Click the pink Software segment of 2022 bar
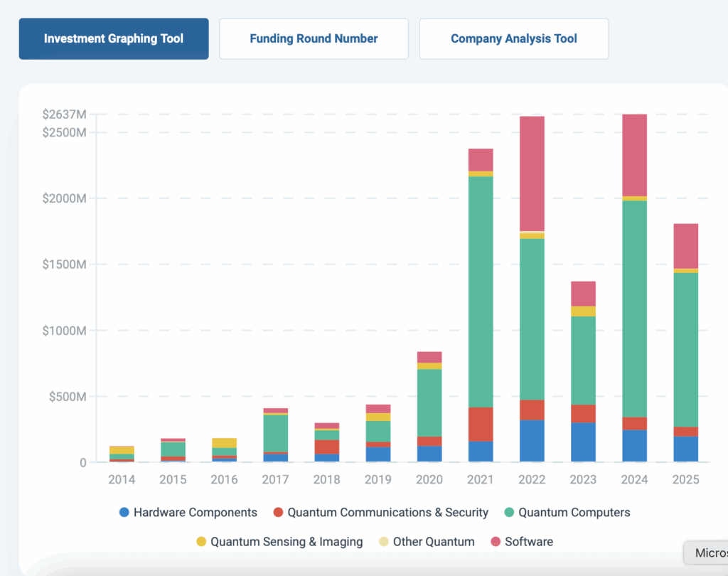 532,174
